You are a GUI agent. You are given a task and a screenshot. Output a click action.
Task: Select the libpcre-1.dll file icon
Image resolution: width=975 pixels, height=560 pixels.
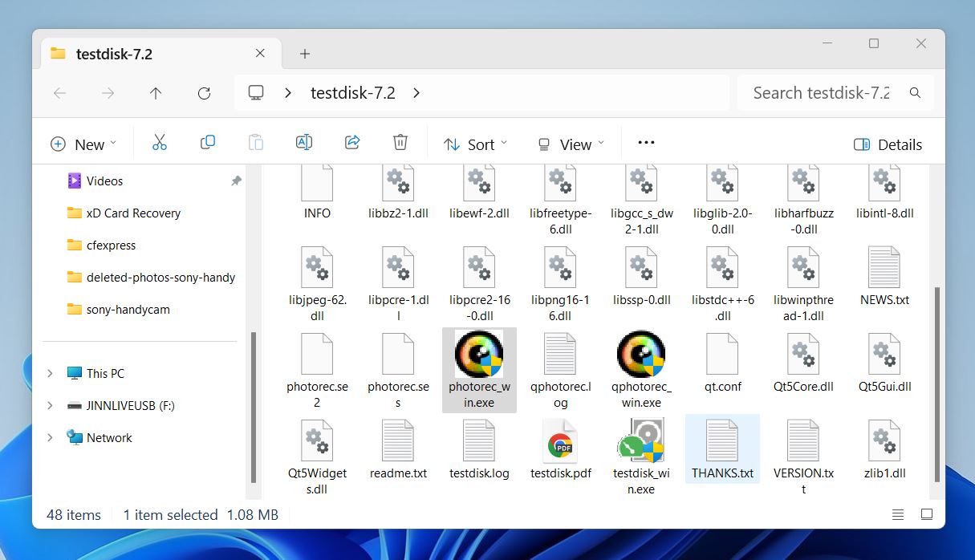[398, 267]
